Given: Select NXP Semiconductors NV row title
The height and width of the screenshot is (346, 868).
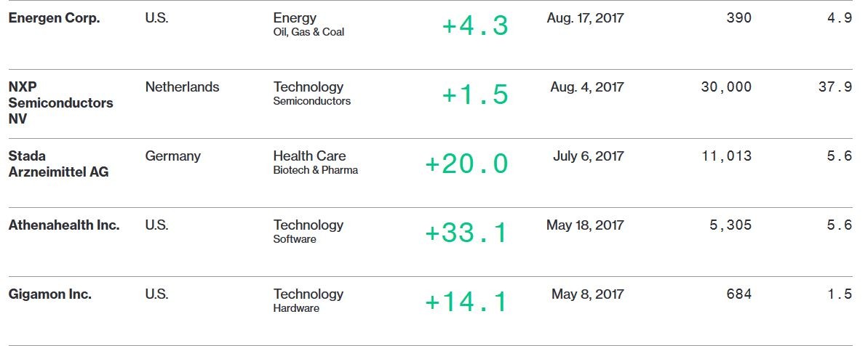Looking at the screenshot, I should [x=61, y=102].
